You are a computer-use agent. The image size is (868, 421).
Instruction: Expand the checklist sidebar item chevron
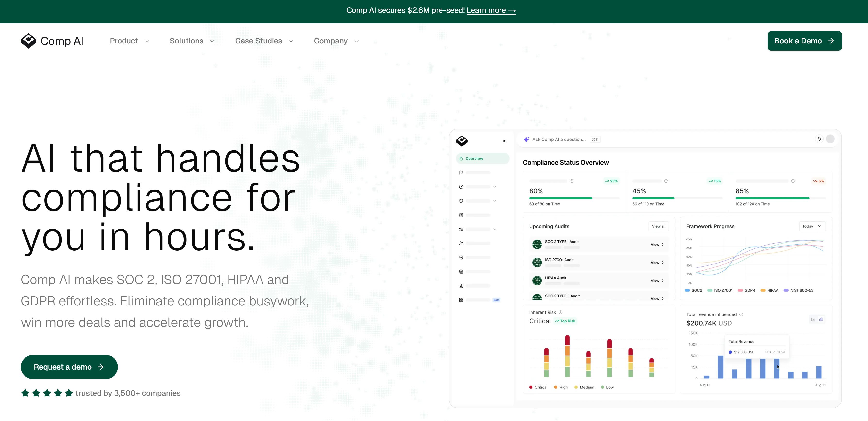click(x=495, y=229)
